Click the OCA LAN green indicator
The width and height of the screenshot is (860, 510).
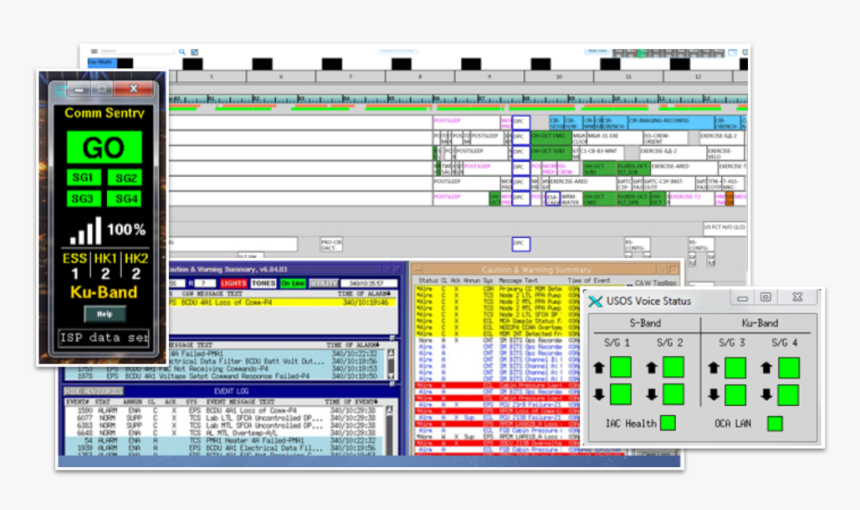[774, 423]
